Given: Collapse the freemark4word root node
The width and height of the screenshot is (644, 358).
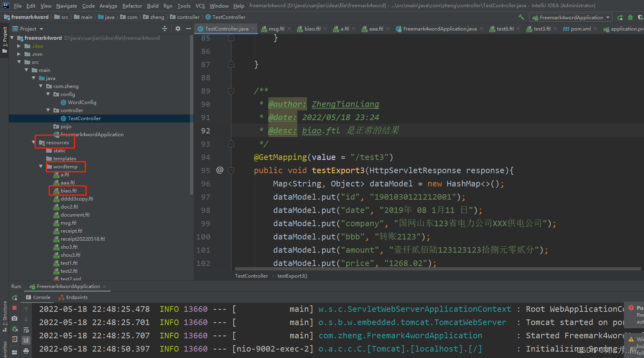Looking at the screenshot, I should point(12,38).
